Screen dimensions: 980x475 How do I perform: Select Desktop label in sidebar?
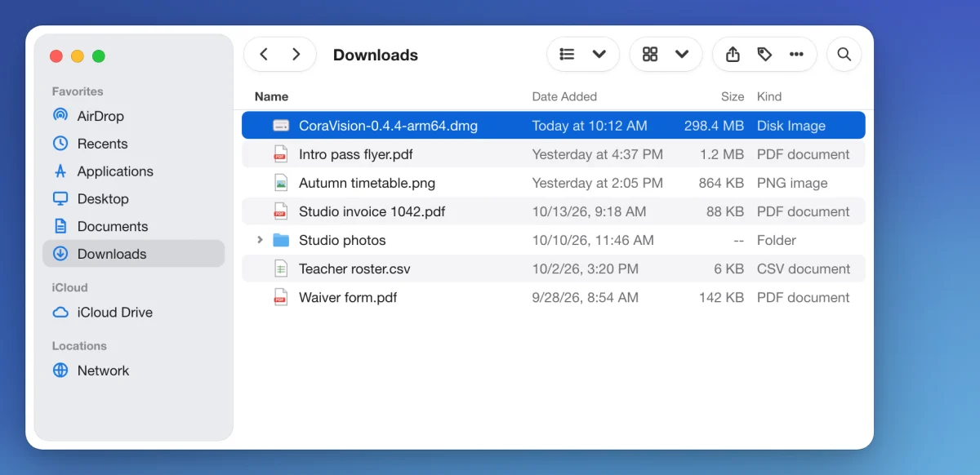tap(103, 198)
